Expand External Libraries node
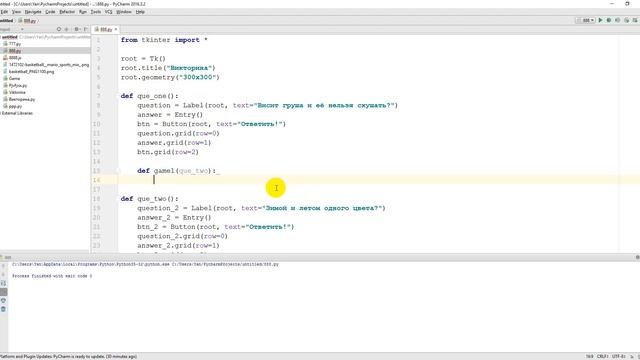 (x=16, y=113)
